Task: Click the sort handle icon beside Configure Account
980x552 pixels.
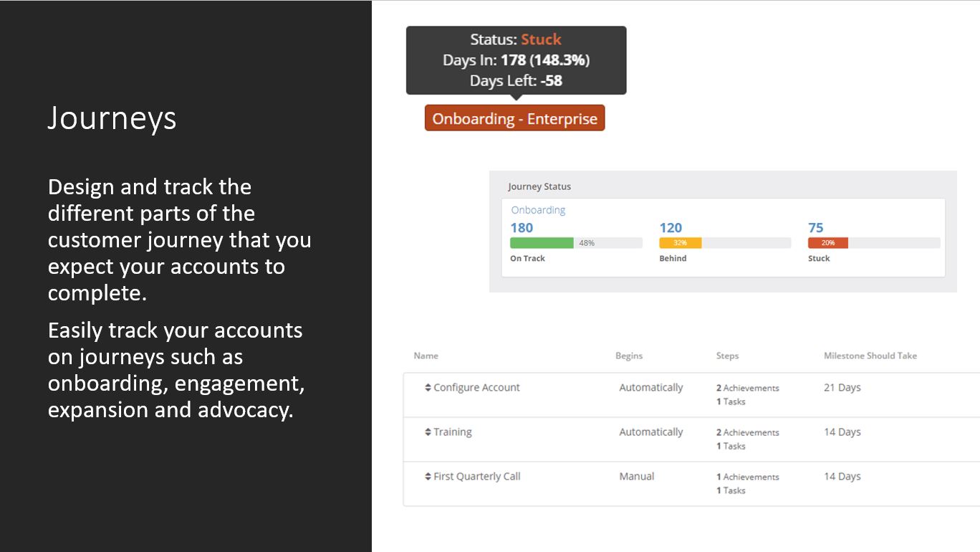Action: click(428, 388)
